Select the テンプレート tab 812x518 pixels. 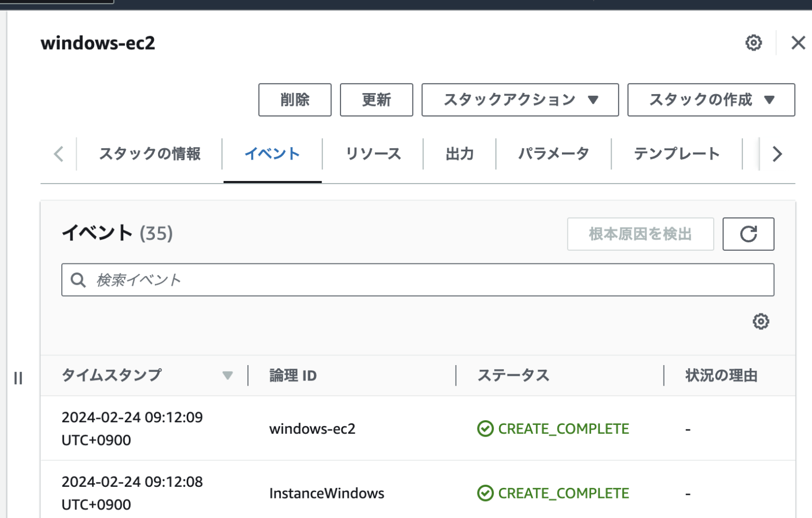(677, 154)
